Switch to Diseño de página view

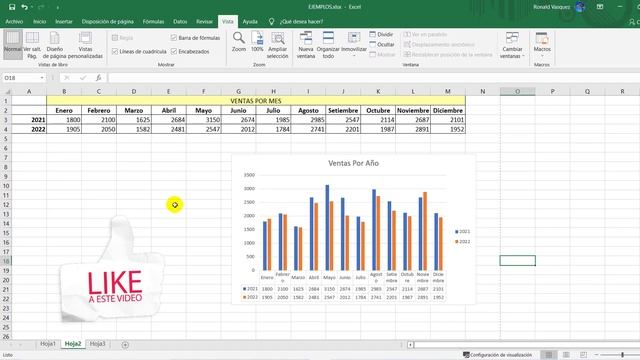[55, 45]
